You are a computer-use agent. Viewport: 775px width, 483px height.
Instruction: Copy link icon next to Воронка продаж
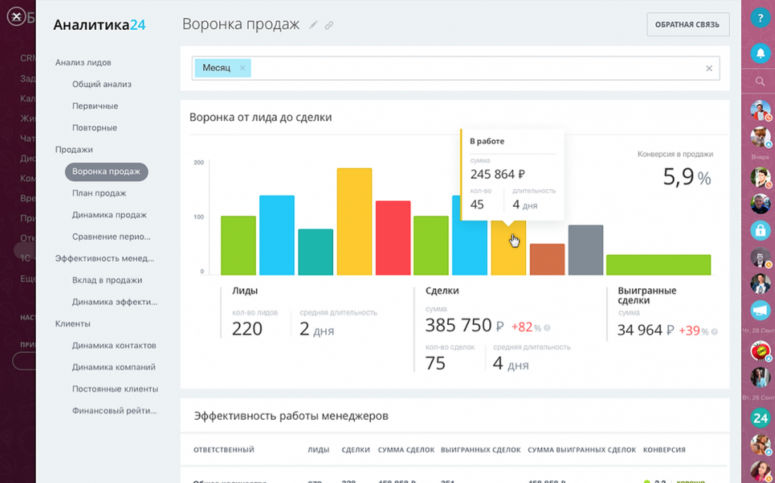(329, 25)
